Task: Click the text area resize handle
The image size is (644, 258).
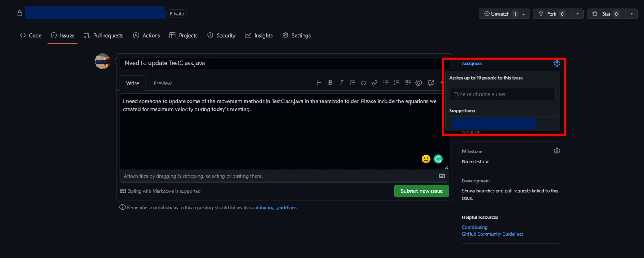Action: click(x=446, y=167)
